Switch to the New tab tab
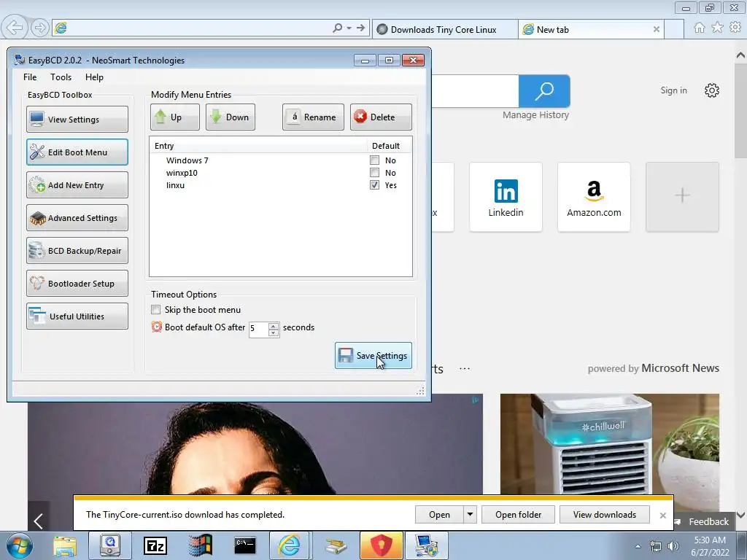This screenshot has width=747, height=560. [x=585, y=29]
